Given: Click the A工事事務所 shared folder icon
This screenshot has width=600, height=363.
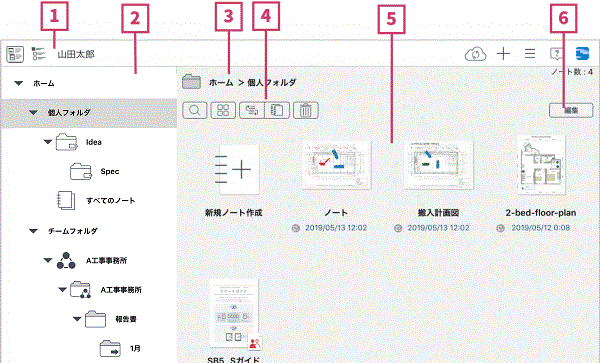Looking at the screenshot, I should pyautogui.click(x=80, y=290).
